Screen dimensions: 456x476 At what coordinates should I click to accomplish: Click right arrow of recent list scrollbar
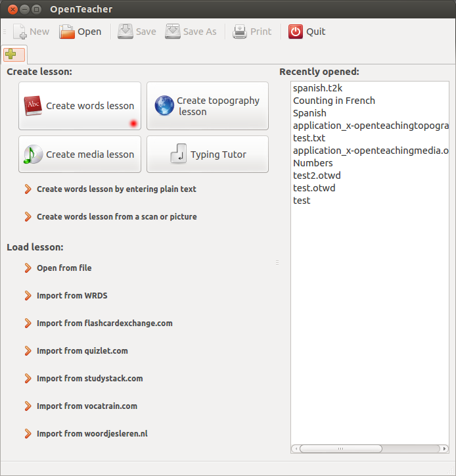(444, 448)
